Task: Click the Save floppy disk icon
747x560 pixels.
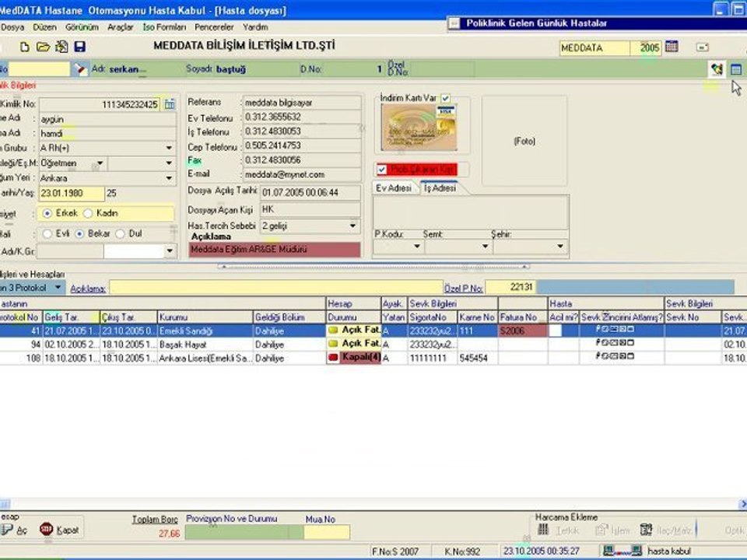Action: click(79, 47)
